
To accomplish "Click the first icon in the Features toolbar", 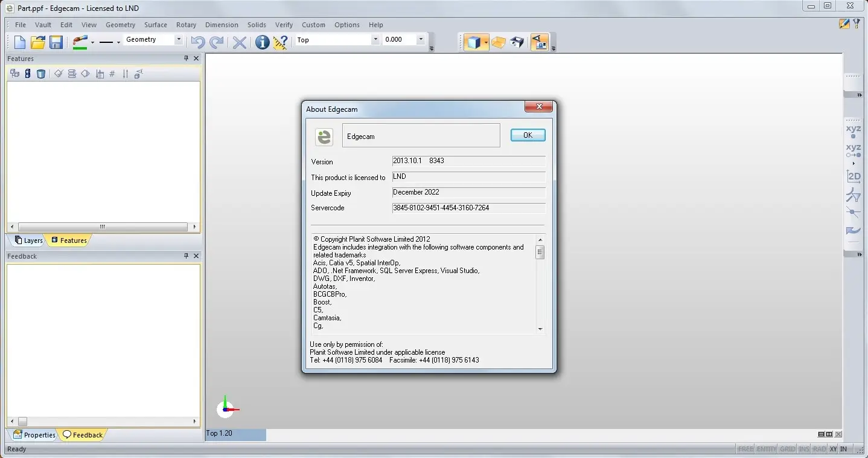I will tap(14, 74).
